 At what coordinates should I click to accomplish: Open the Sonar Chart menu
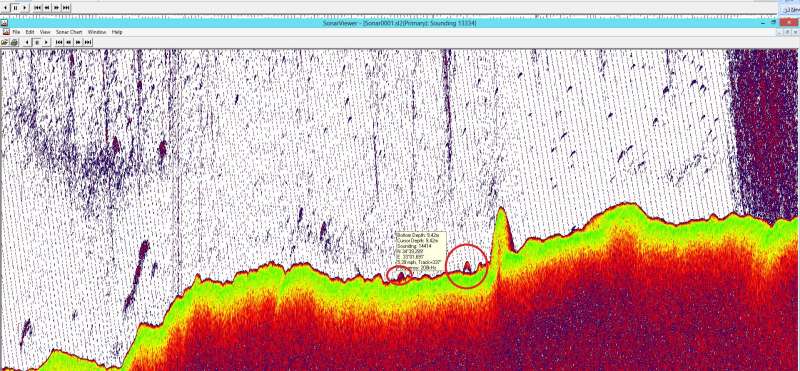click(69, 32)
